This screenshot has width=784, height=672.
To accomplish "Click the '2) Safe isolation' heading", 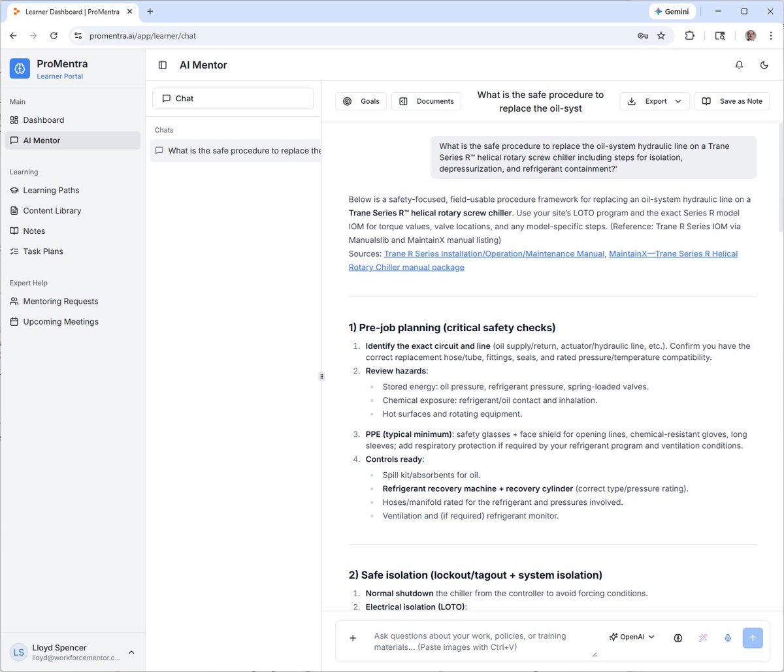I will (476, 575).
